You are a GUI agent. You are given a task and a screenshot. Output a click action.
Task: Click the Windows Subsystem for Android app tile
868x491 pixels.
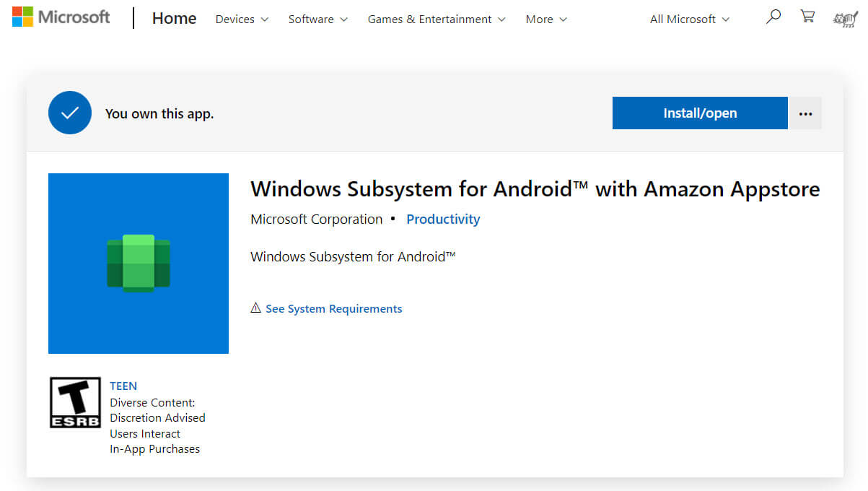coord(139,264)
